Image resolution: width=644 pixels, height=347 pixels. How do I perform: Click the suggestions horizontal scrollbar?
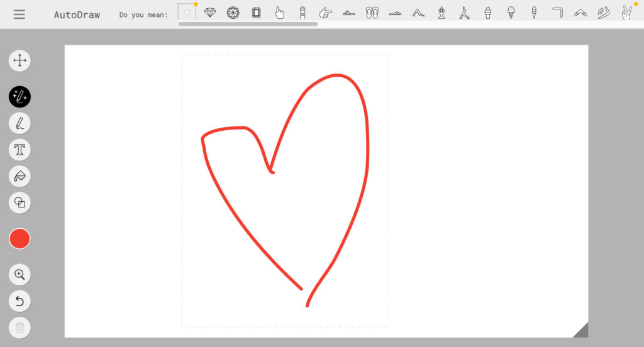pyautogui.click(x=248, y=24)
